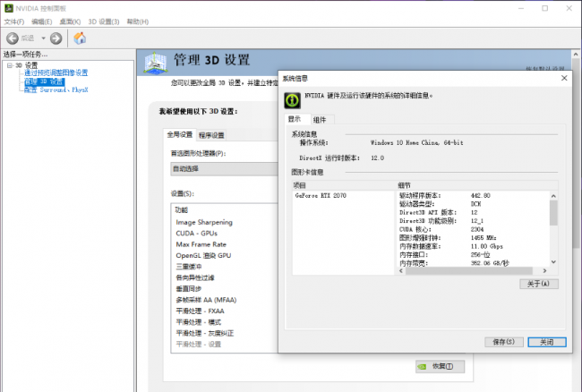This screenshot has height=392, width=582.
Task: Select 三重缓冲 setting row
Action: click(189, 267)
